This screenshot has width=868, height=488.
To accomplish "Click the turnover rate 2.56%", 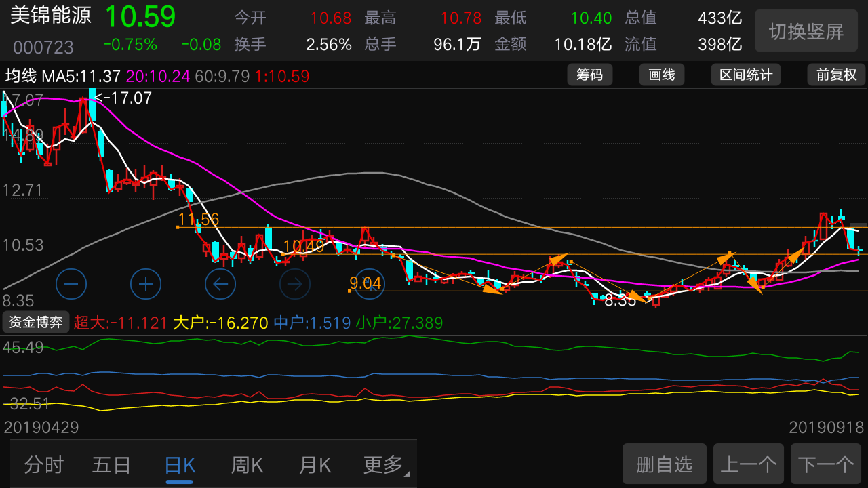I will tap(329, 45).
